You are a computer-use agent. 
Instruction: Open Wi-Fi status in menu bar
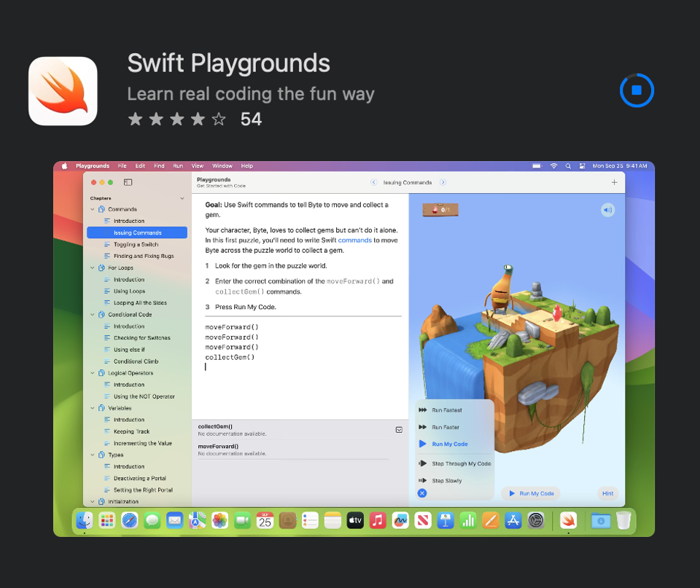tap(553, 166)
